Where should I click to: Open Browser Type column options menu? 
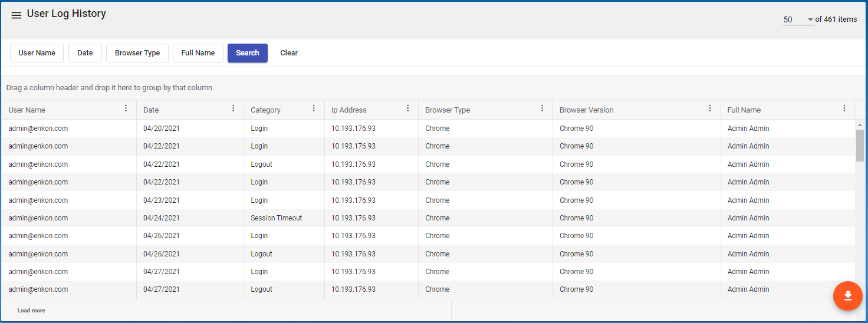point(542,108)
